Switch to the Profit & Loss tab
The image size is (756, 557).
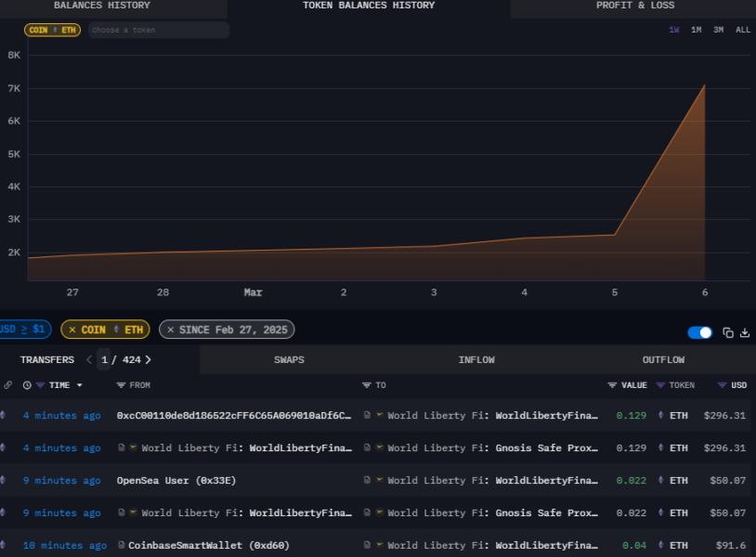pos(635,6)
